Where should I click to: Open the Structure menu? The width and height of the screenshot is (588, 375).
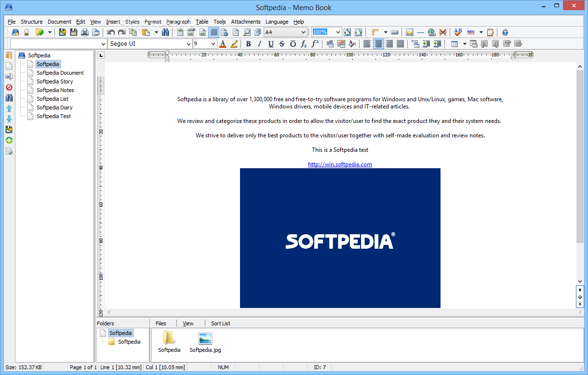click(x=31, y=22)
